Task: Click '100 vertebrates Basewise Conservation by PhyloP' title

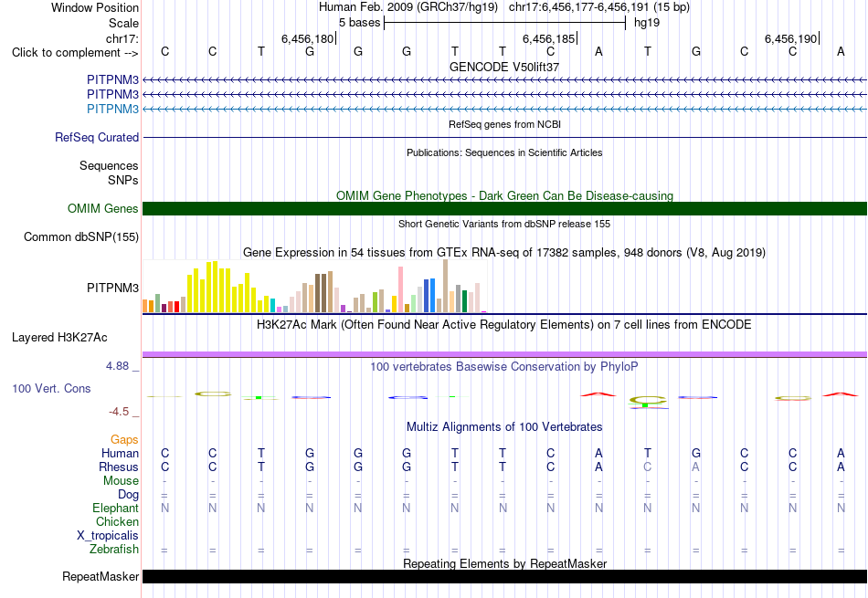Action: pyautogui.click(x=504, y=367)
